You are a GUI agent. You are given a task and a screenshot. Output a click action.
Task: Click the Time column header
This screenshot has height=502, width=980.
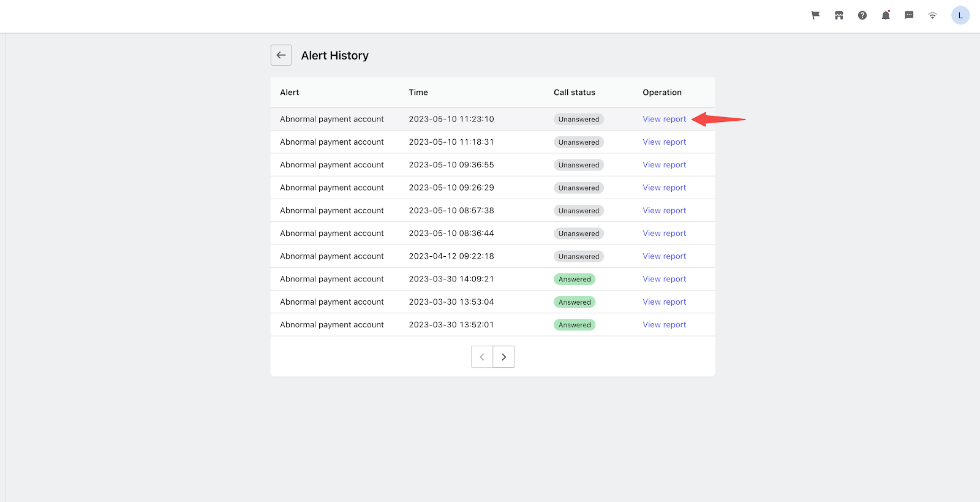(418, 93)
